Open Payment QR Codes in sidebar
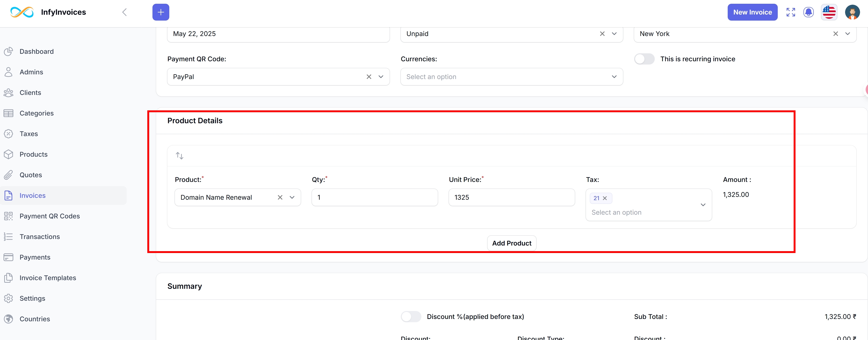868x340 pixels. pos(50,216)
